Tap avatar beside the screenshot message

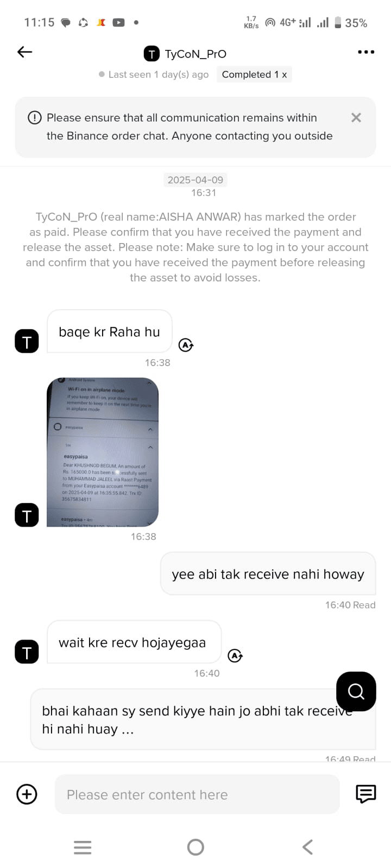pos(27,515)
